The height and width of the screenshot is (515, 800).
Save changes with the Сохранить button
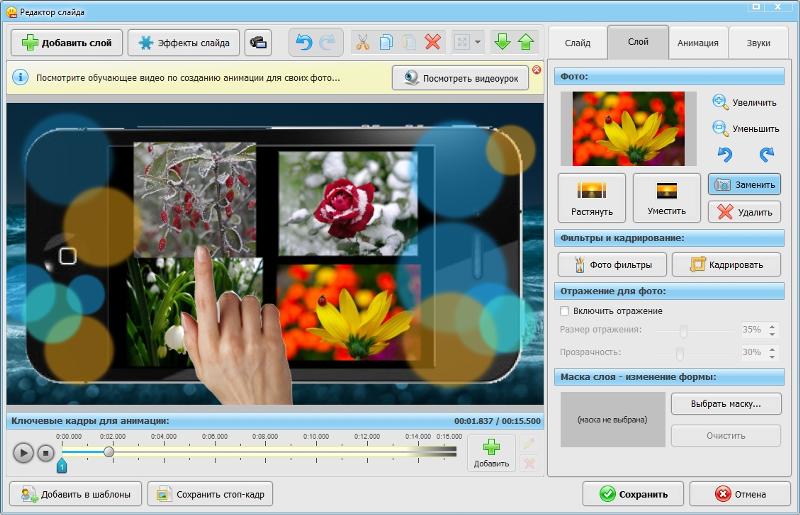[x=633, y=494]
